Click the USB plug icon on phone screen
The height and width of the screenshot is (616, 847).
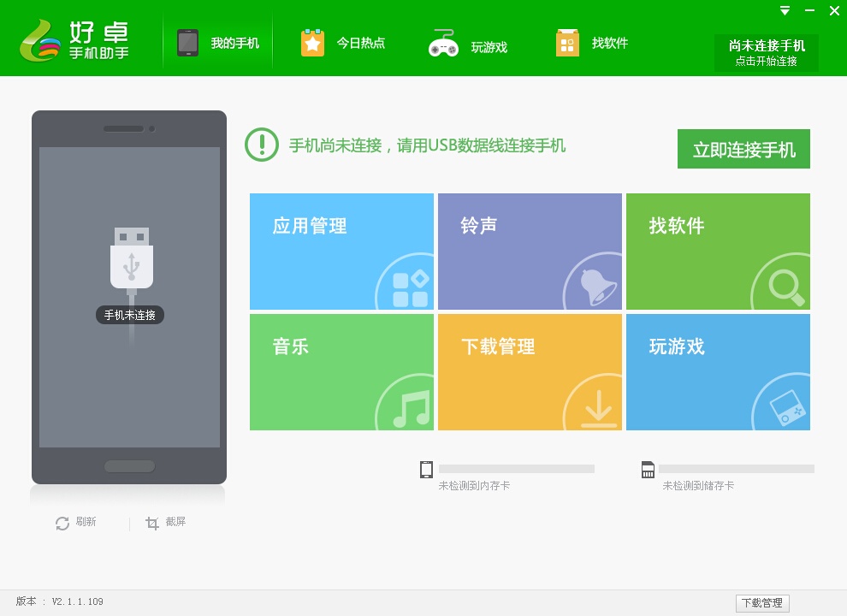coord(131,258)
